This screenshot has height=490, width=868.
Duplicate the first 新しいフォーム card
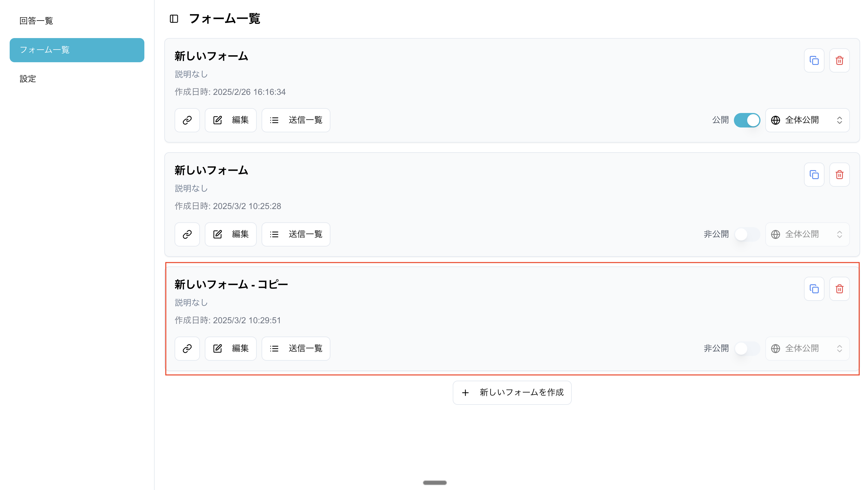tap(814, 61)
